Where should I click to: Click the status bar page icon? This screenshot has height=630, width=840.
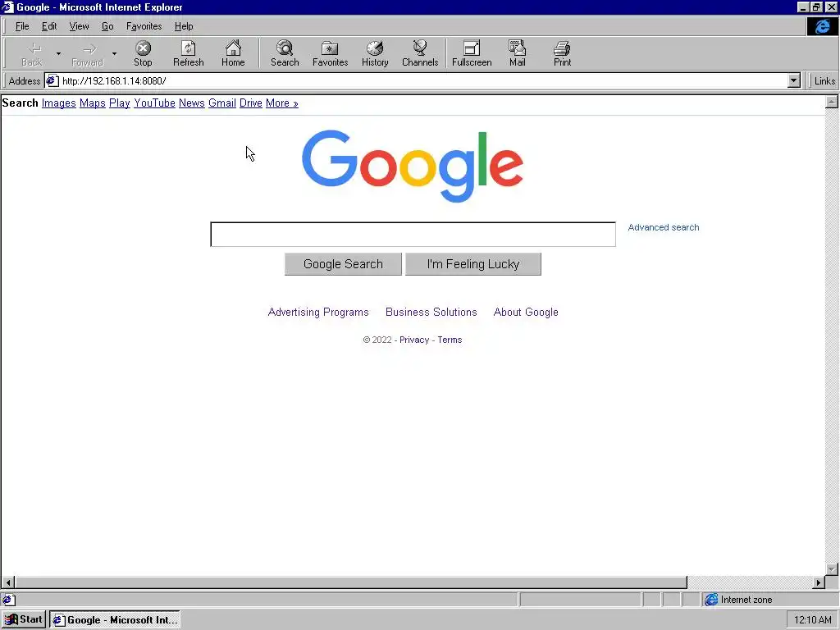coord(8,600)
